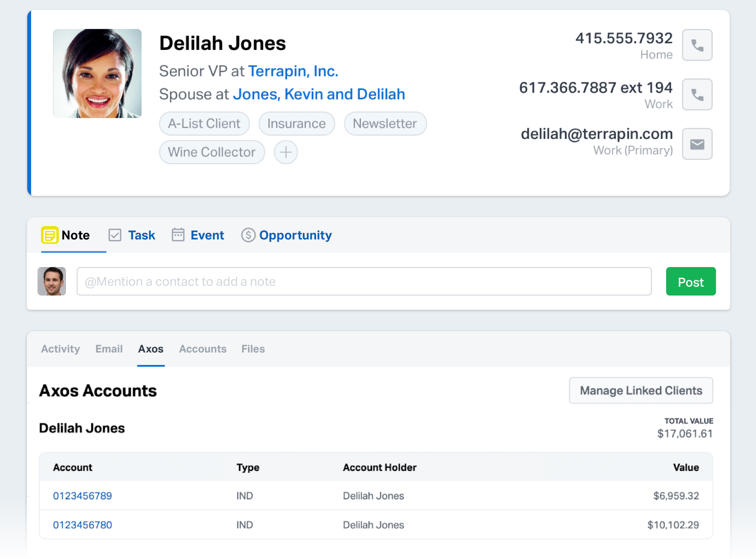Image resolution: width=756 pixels, height=559 pixels.
Task: Open account 0123456789 details
Action: (83, 495)
